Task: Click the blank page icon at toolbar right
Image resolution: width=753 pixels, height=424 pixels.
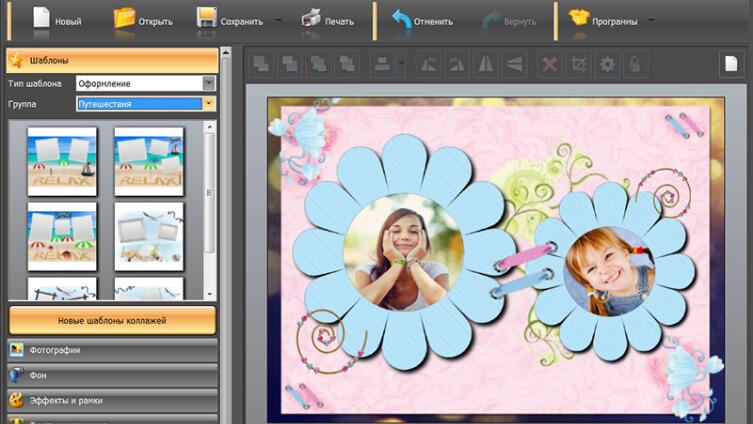Action: click(x=729, y=64)
